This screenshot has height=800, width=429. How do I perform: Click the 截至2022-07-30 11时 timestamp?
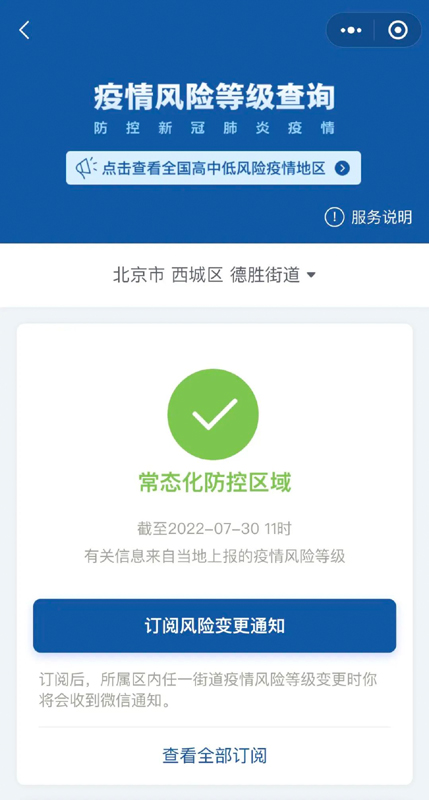click(x=214, y=529)
